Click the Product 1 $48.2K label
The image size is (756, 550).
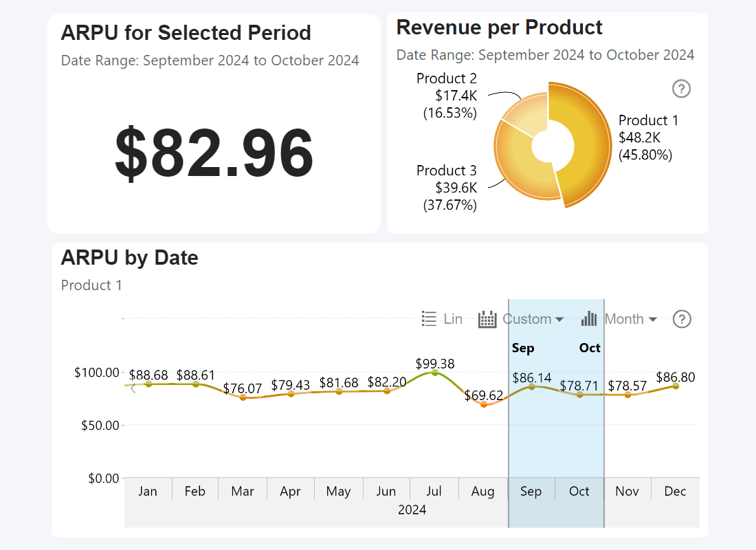point(648,137)
